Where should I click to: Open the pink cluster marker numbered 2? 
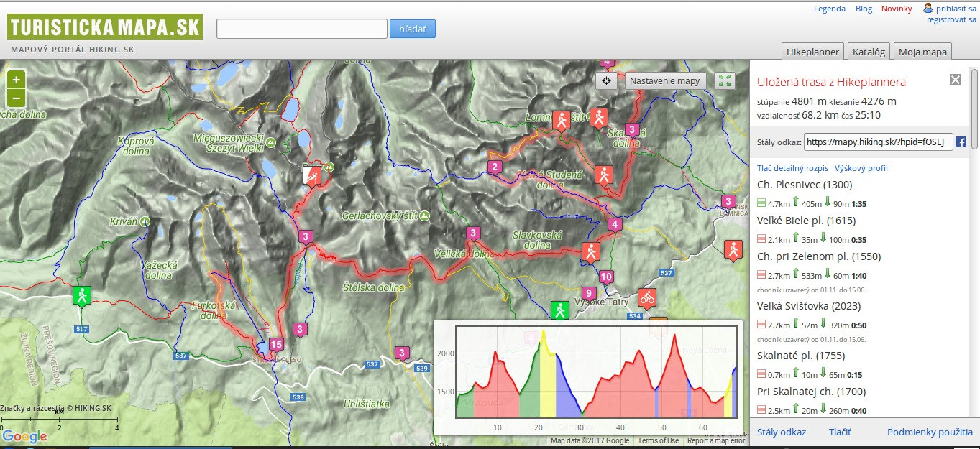click(x=494, y=168)
